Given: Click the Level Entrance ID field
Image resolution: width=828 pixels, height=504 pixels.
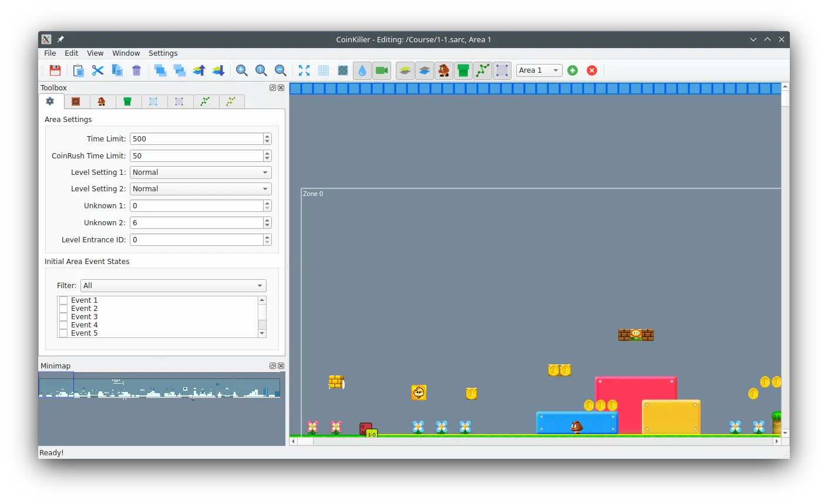Looking at the screenshot, I should point(196,240).
